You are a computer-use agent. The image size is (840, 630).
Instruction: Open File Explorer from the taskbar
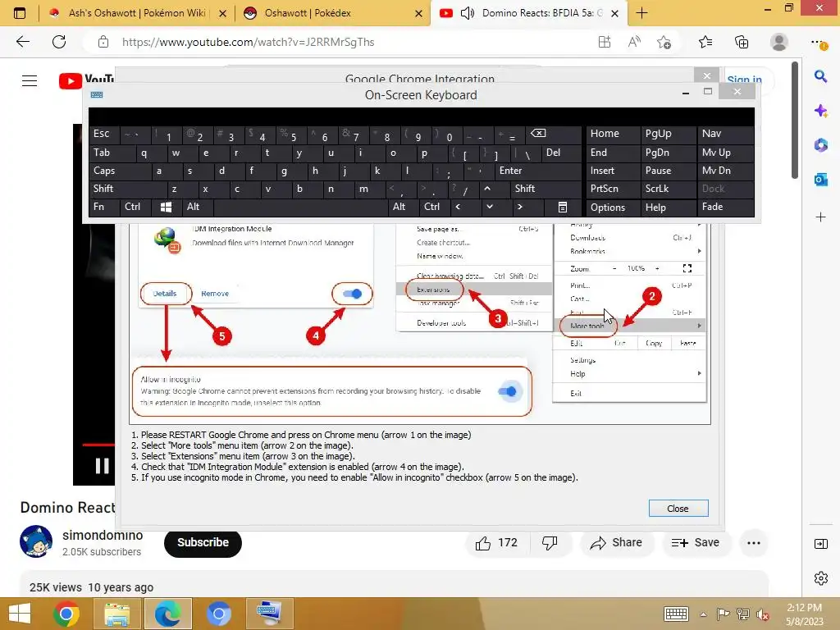116,614
